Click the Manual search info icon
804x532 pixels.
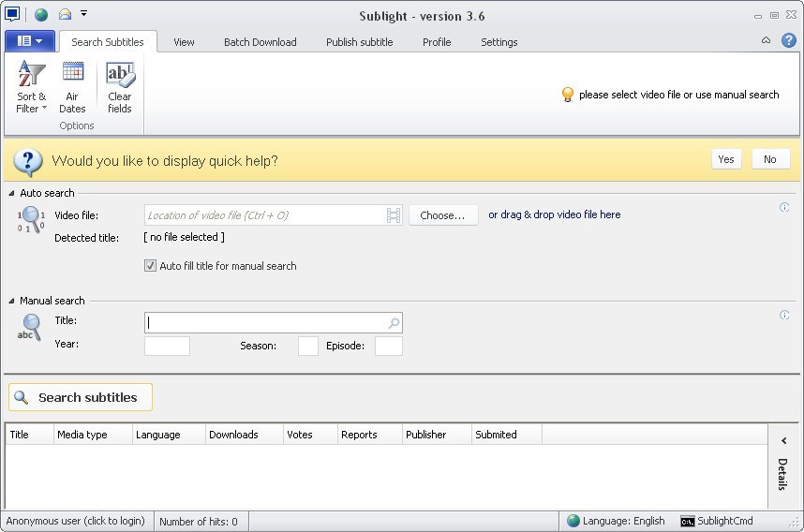tap(784, 315)
